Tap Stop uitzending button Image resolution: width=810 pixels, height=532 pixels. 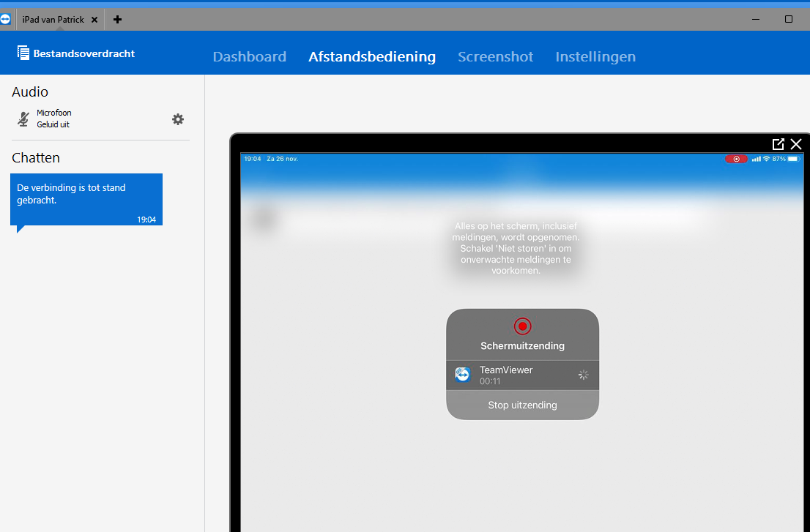[522, 405]
